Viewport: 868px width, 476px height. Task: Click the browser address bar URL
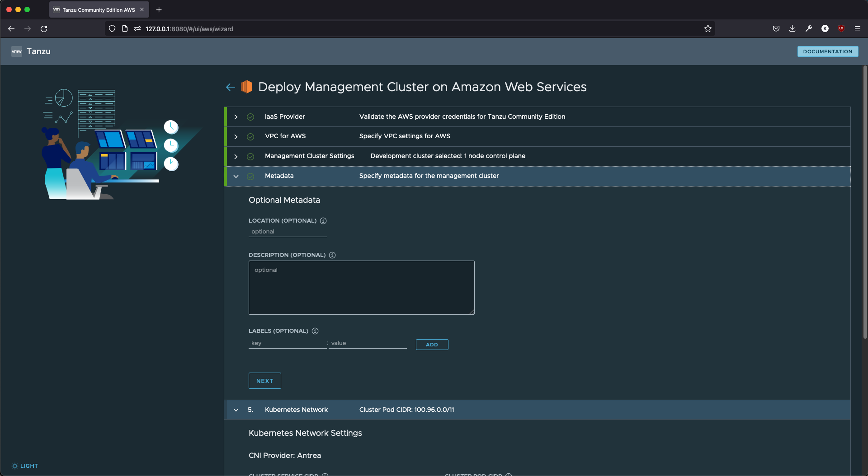pyautogui.click(x=189, y=29)
